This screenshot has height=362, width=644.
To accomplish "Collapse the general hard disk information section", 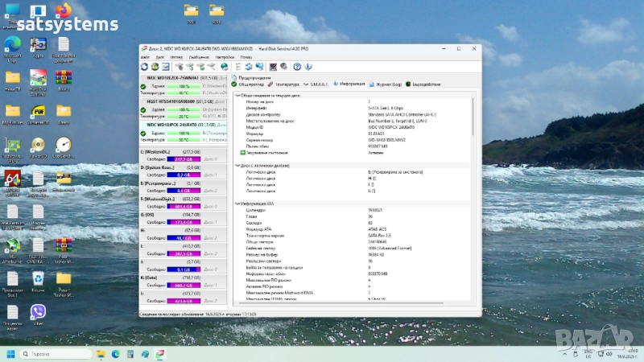I will point(236,96).
